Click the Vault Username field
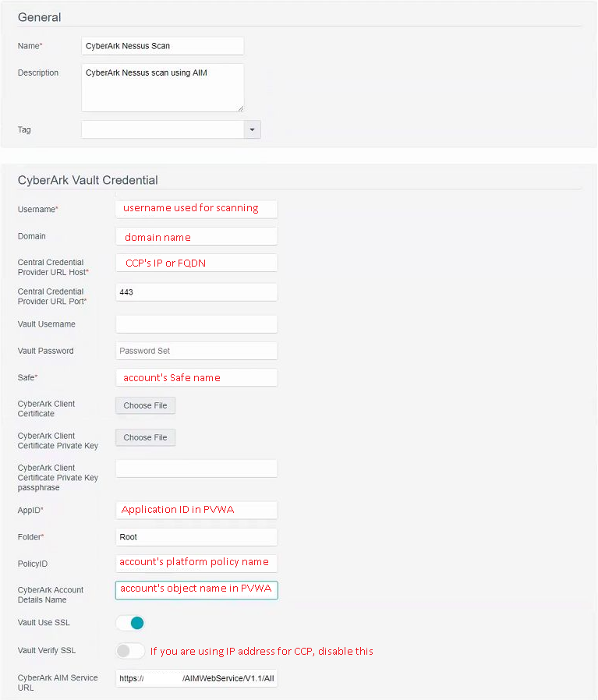The image size is (598, 700). point(196,324)
